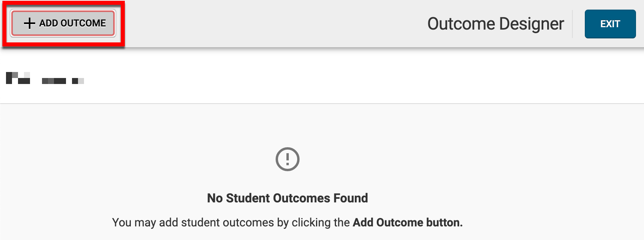Click the word "You" in the instructions
This screenshot has width=644, height=240.
click(122, 222)
